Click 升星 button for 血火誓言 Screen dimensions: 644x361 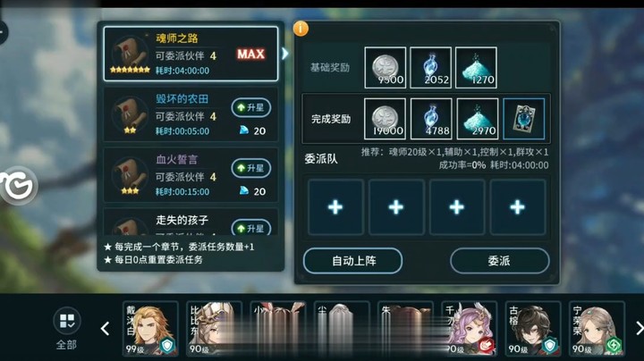click(251, 168)
